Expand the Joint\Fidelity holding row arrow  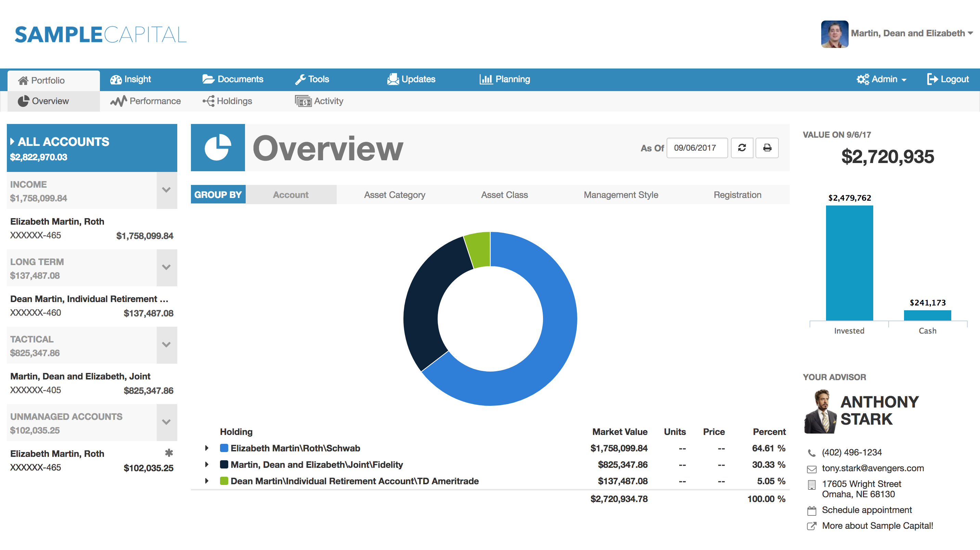[x=207, y=464]
